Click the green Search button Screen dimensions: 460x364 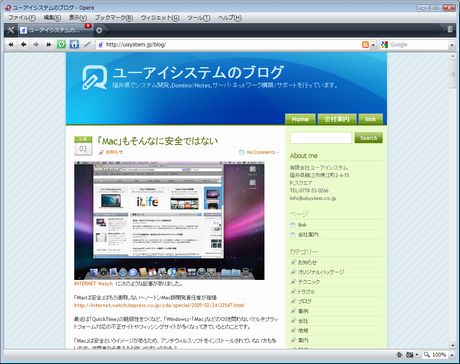tap(368, 138)
